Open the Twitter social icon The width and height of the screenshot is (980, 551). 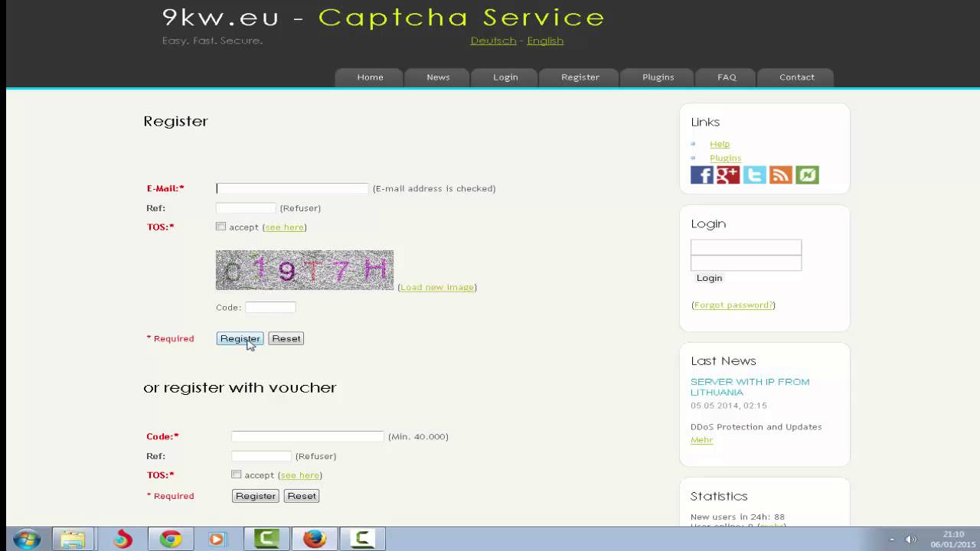754,174
